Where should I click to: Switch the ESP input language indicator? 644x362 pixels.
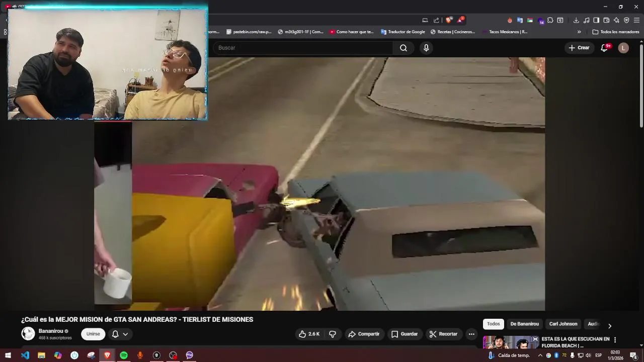[599, 355]
